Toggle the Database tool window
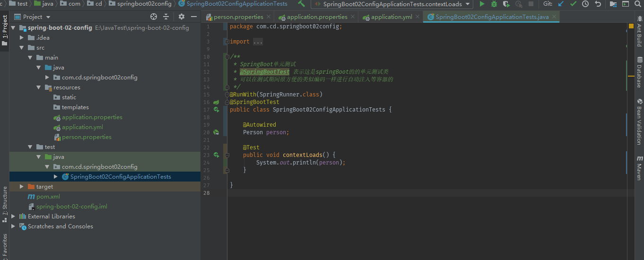Image resolution: width=644 pixels, height=260 pixels. (x=639, y=72)
